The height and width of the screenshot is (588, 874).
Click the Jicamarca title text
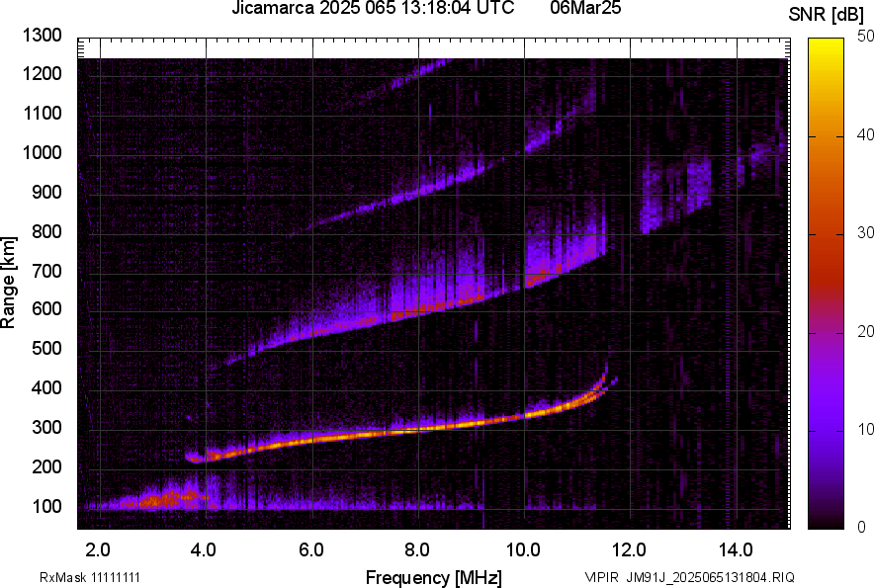click(x=274, y=10)
